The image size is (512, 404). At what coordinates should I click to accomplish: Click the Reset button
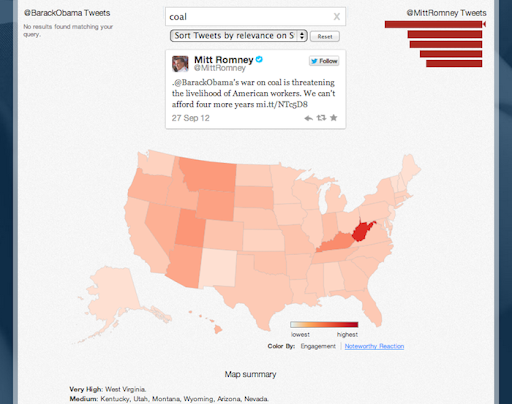325,36
